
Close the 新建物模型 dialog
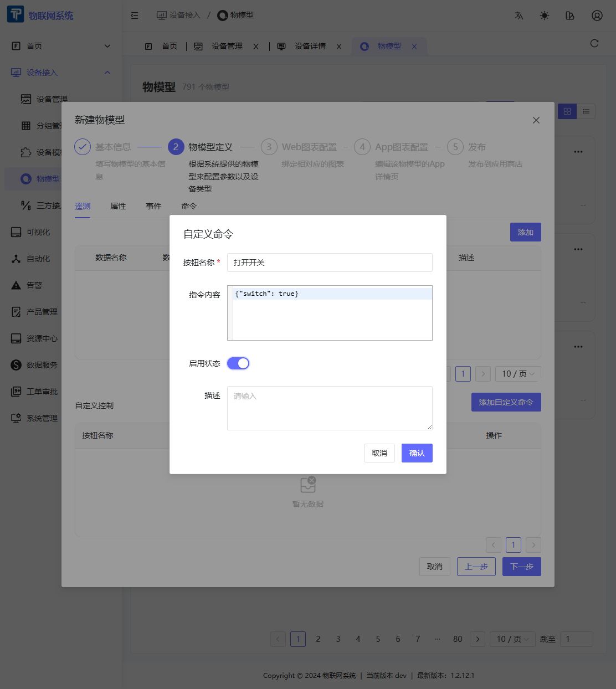(536, 120)
